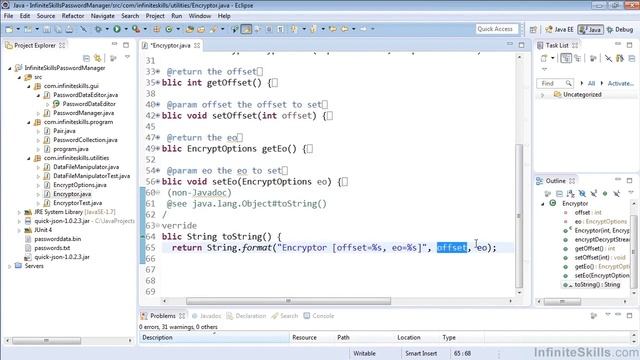Click the editor horizontal scrollbar thumb
The image size is (640, 360).
(288, 301)
